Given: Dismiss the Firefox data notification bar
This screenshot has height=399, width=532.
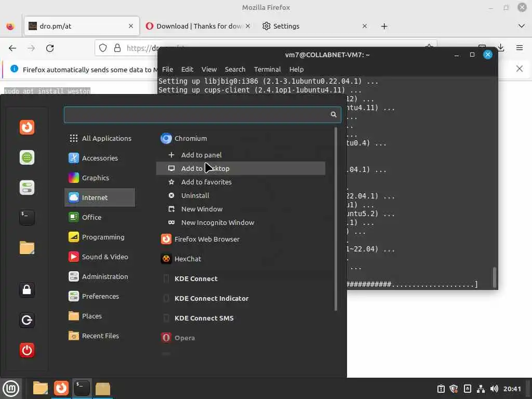Looking at the screenshot, I should (519, 69).
